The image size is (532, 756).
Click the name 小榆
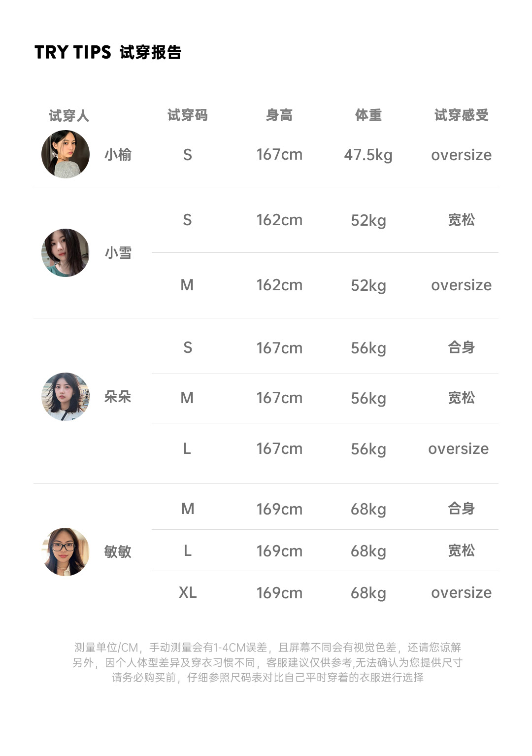pos(118,155)
